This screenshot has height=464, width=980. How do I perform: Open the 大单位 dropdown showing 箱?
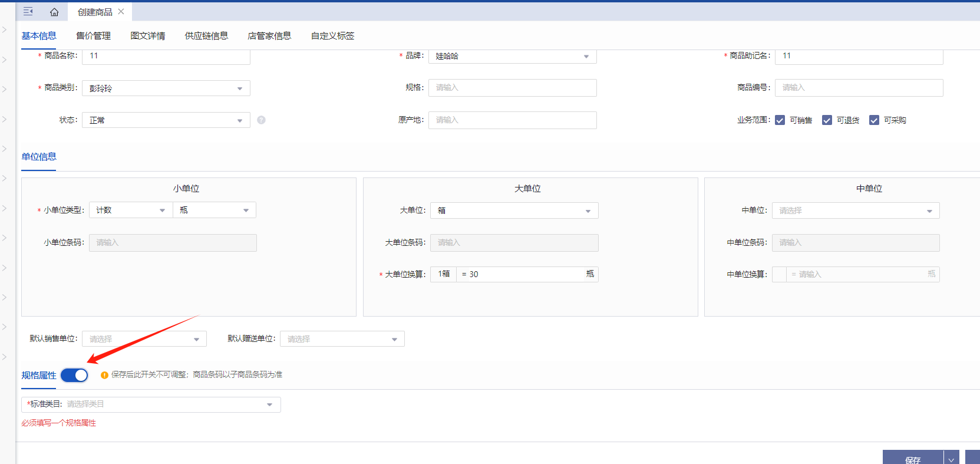point(513,210)
